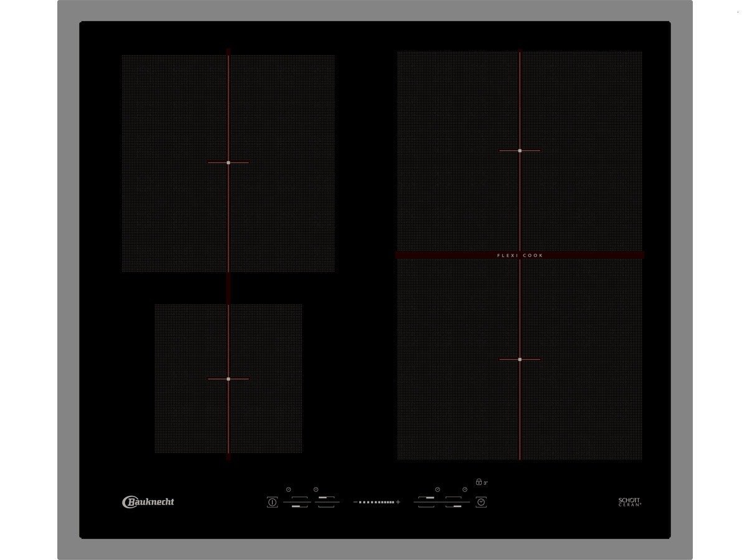The image size is (747, 560).
Task: Tap the center marker of bottom-left small zone
Action: tap(228, 378)
